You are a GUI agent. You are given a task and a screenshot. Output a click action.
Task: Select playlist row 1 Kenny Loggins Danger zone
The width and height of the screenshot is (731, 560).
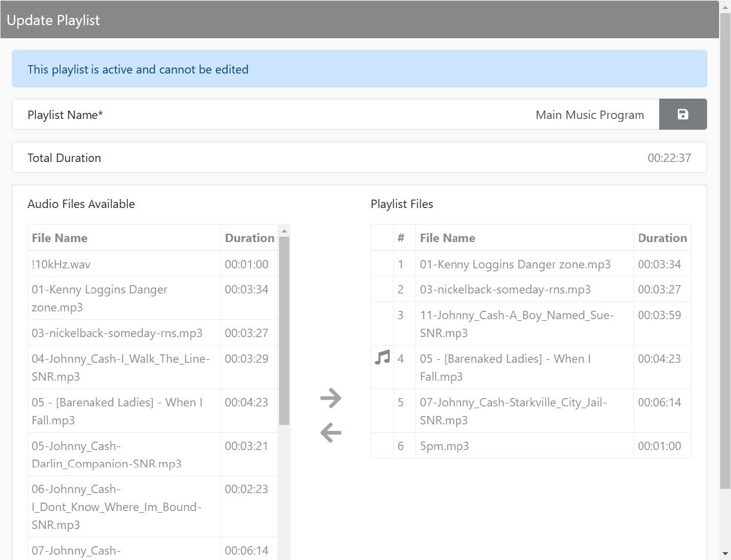pyautogui.click(x=531, y=264)
